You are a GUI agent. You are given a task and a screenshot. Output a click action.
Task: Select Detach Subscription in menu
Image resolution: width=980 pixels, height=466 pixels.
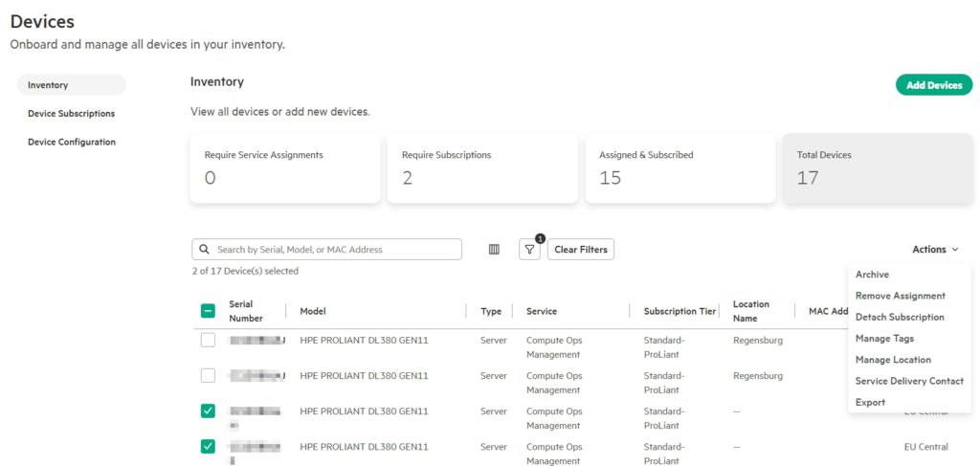tap(899, 317)
